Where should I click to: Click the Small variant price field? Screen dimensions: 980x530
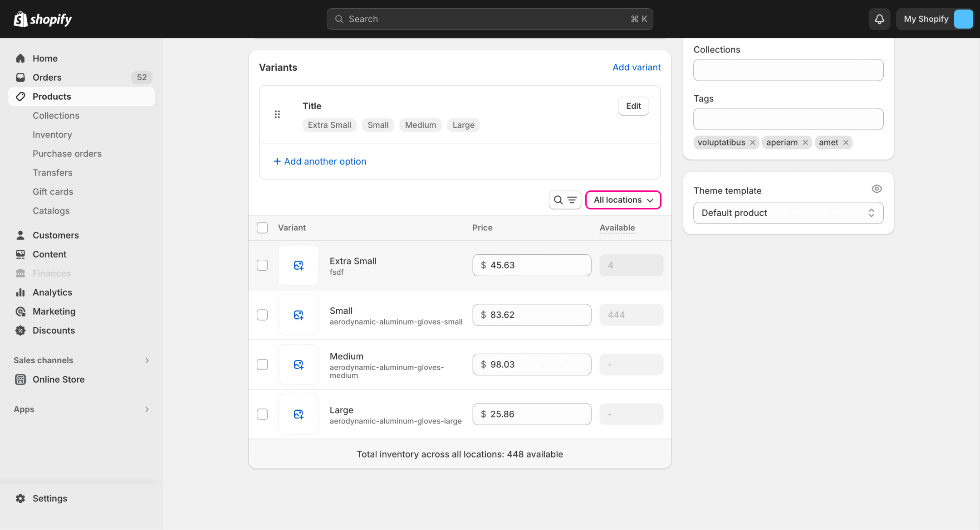(x=531, y=315)
